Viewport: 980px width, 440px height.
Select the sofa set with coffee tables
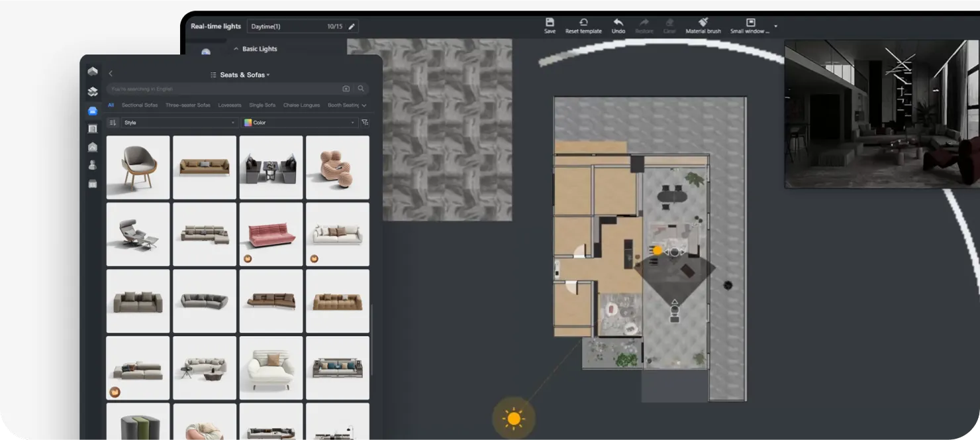[205, 368]
